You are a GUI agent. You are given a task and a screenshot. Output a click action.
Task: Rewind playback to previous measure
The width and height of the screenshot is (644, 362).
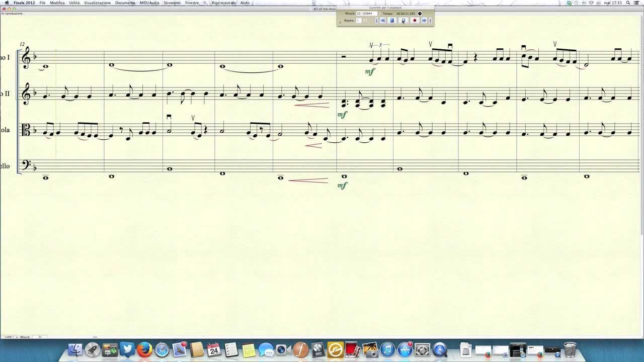point(382,21)
